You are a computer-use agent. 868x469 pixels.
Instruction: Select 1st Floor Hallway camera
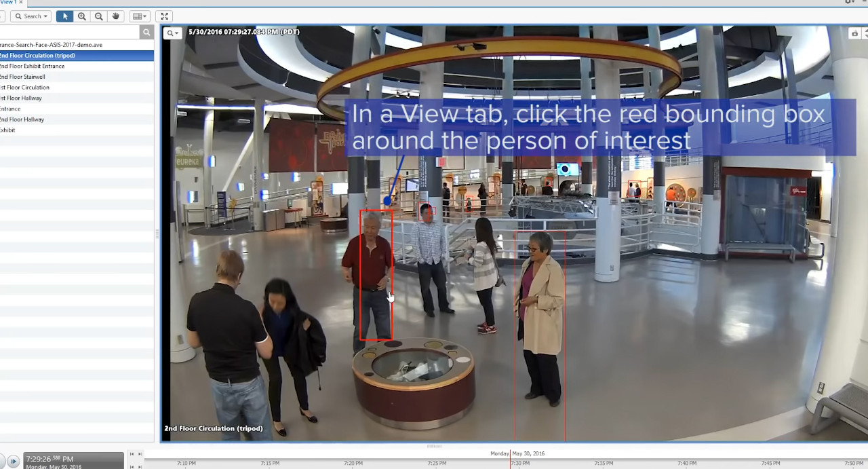coord(21,98)
